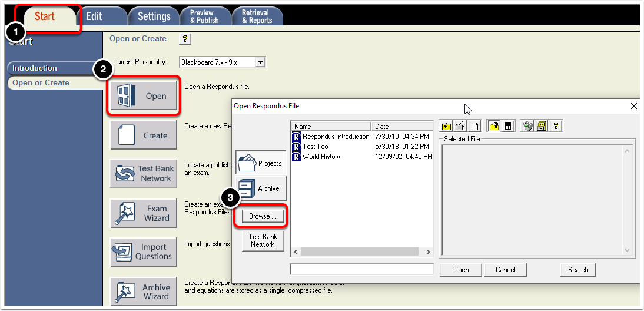Sort files by Name column header
The height and width of the screenshot is (311, 644).
(x=331, y=126)
